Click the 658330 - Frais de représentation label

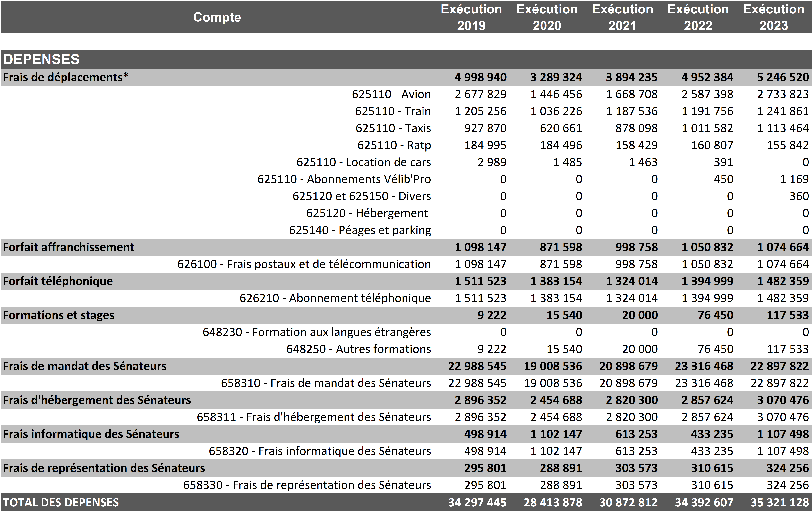click(307, 485)
